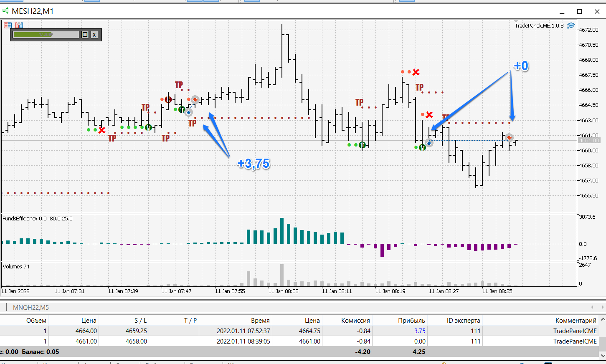Click the MESH22,M1 chart window icon
Viewport: 606px width, 364px height.
pyautogui.click(x=5, y=11)
